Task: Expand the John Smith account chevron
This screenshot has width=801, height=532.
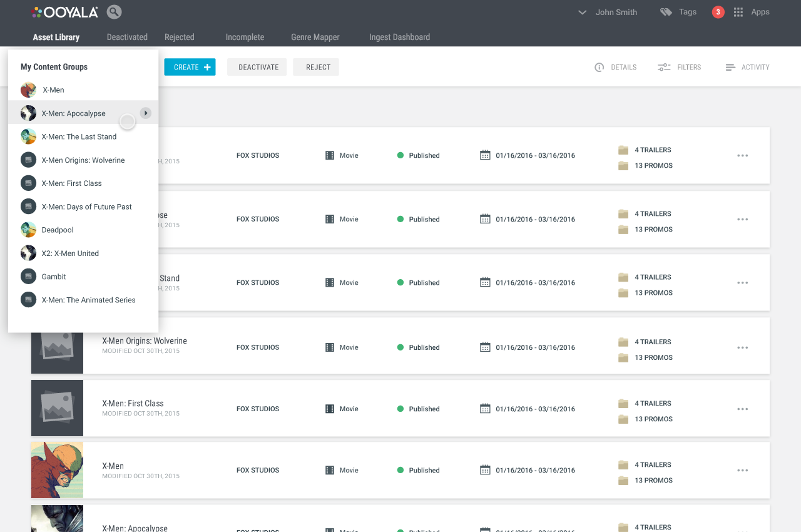Action: pos(583,13)
